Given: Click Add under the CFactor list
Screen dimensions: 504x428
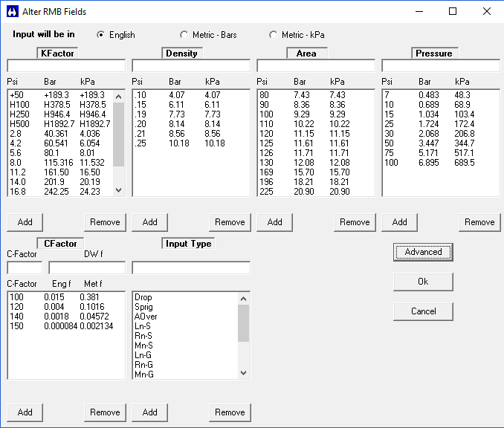Looking at the screenshot, I should point(25,412).
